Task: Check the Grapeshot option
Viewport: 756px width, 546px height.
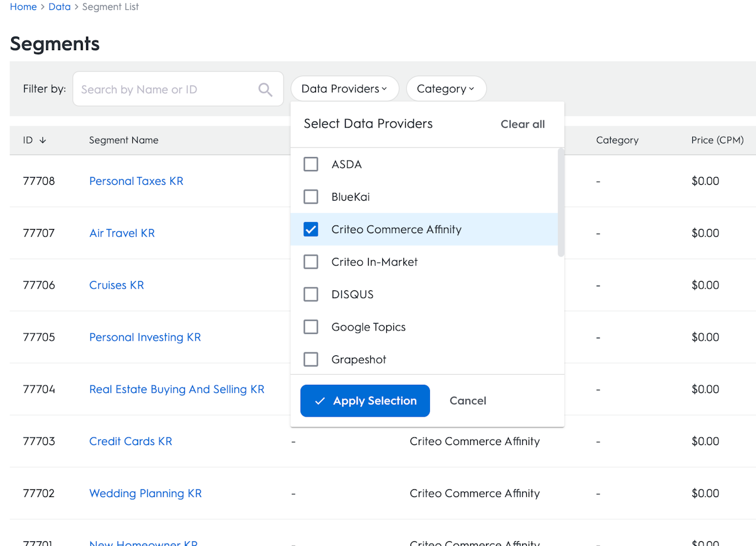Action: pos(311,359)
